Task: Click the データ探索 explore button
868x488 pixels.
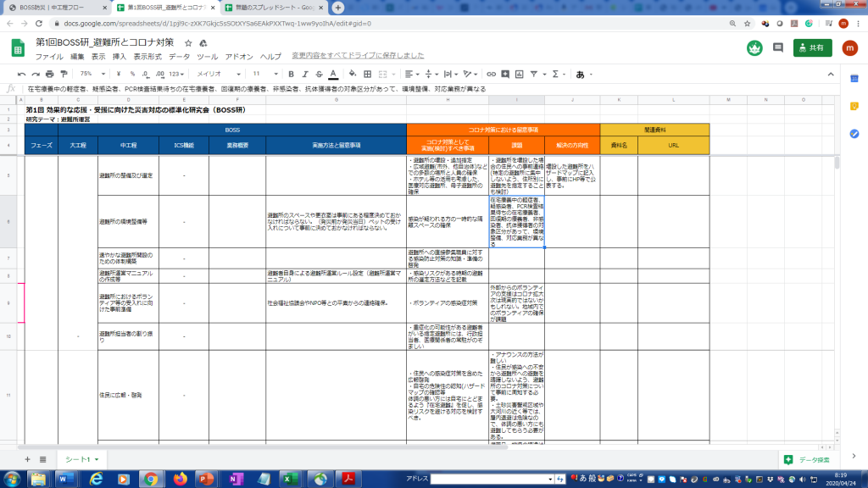Action: click(x=810, y=459)
